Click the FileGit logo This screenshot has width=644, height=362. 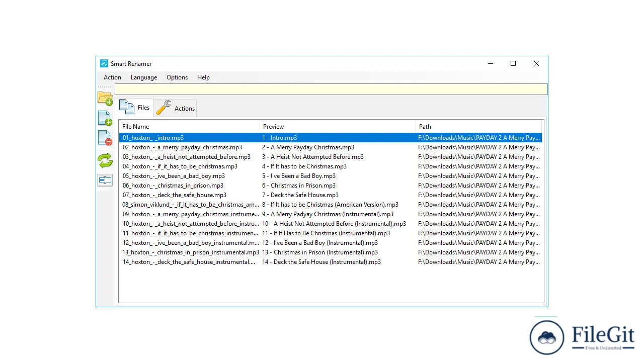coord(582,336)
